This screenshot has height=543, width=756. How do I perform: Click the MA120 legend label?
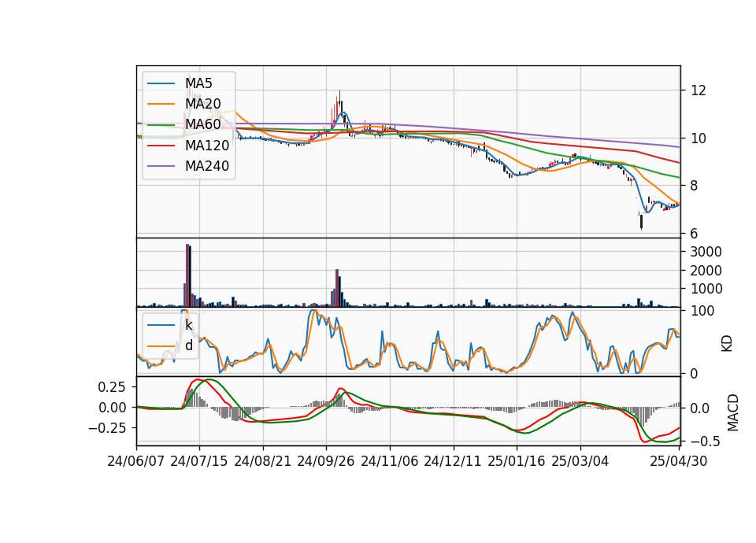click(x=207, y=145)
